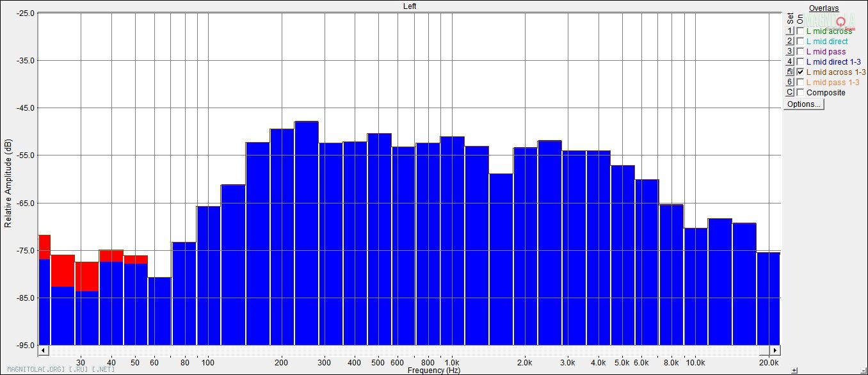Click the 200 frequency axis tick label
The width and height of the screenshot is (868, 375).
point(281,363)
